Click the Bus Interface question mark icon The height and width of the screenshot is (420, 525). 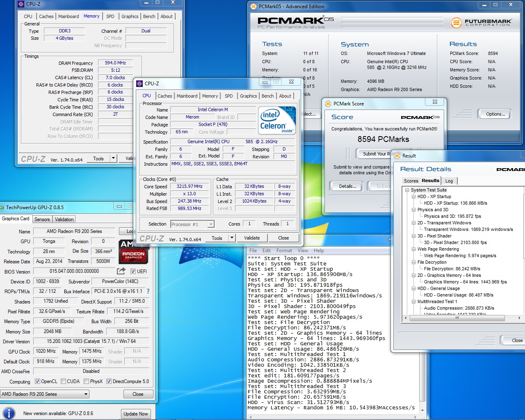tap(148, 291)
